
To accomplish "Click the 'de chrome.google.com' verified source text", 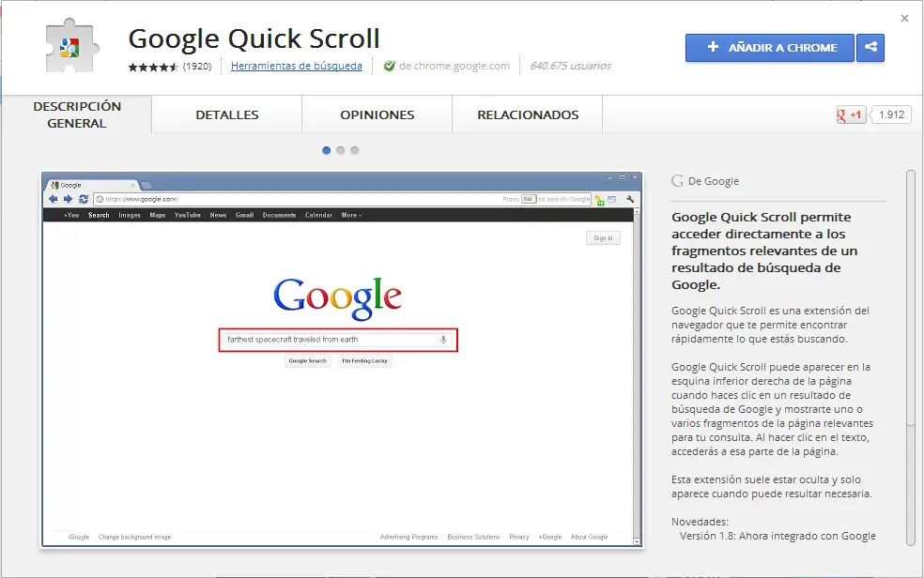I will point(454,66).
